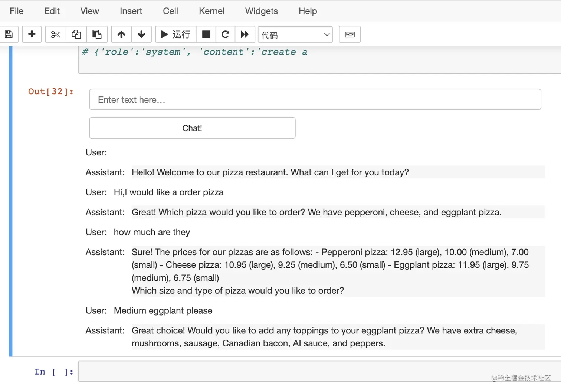Open the cell type dropdown showing 代码

(x=295, y=34)
